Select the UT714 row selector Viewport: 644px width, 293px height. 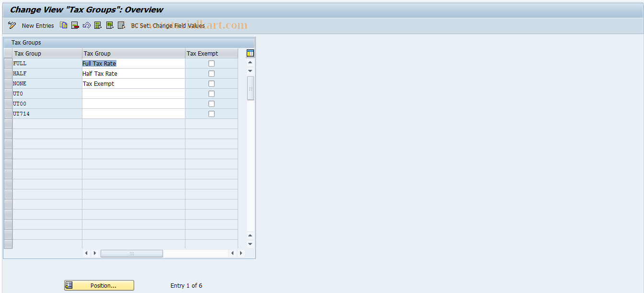[x=8, y=114]
